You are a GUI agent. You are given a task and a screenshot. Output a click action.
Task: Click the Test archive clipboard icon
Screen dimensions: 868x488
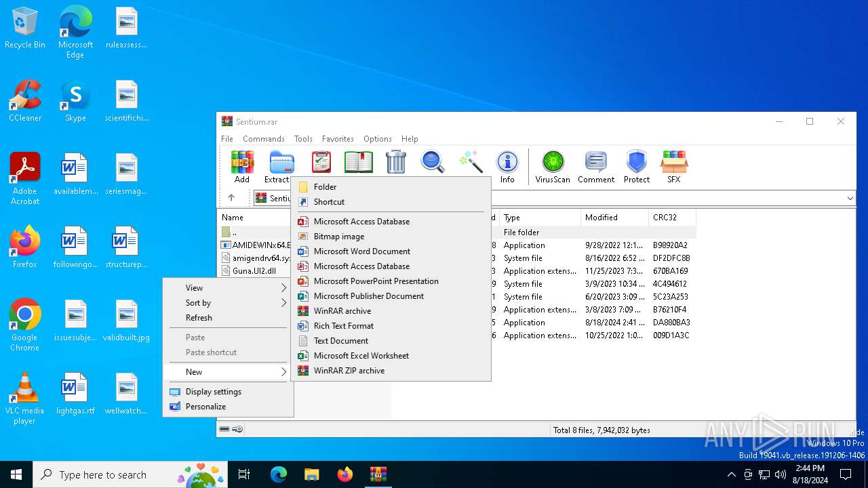pos(321,163)
